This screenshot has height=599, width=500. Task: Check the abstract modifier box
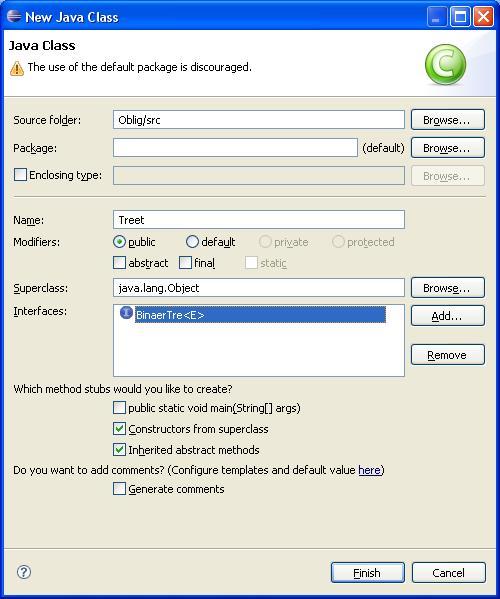[x=120, y=263]
